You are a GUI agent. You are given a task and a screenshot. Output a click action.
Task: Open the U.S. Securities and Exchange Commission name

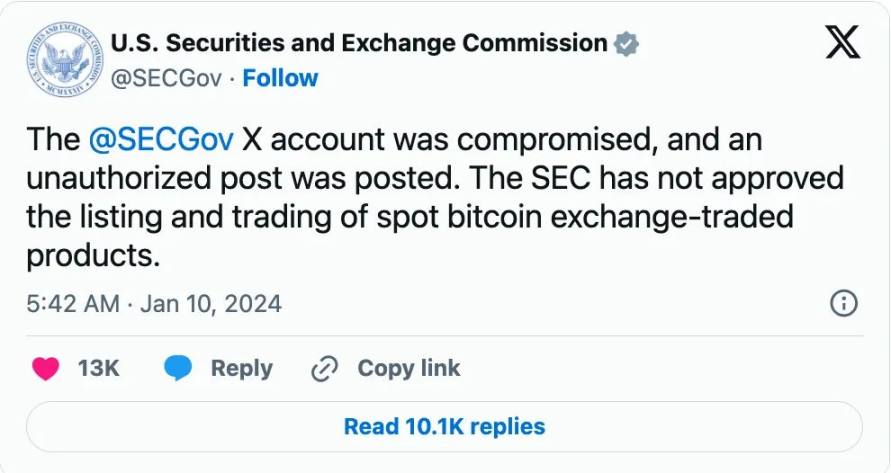(x=359, y=43)
